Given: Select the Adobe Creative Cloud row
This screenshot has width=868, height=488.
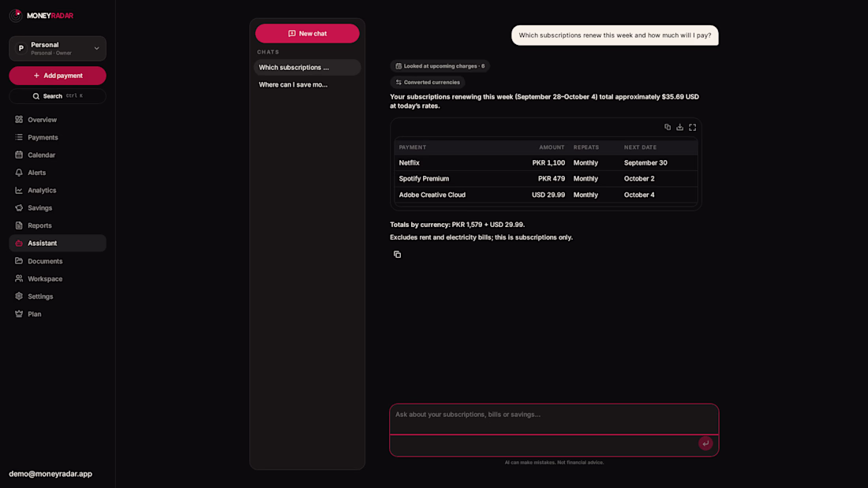Looking at the screenshot, I should pyautogui.click(x=546, y=195).
